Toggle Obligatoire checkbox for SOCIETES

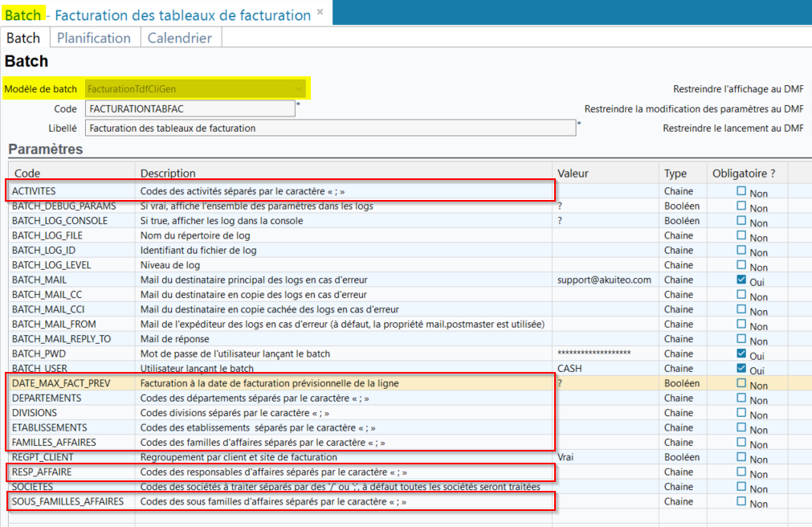tap(741, 487)
